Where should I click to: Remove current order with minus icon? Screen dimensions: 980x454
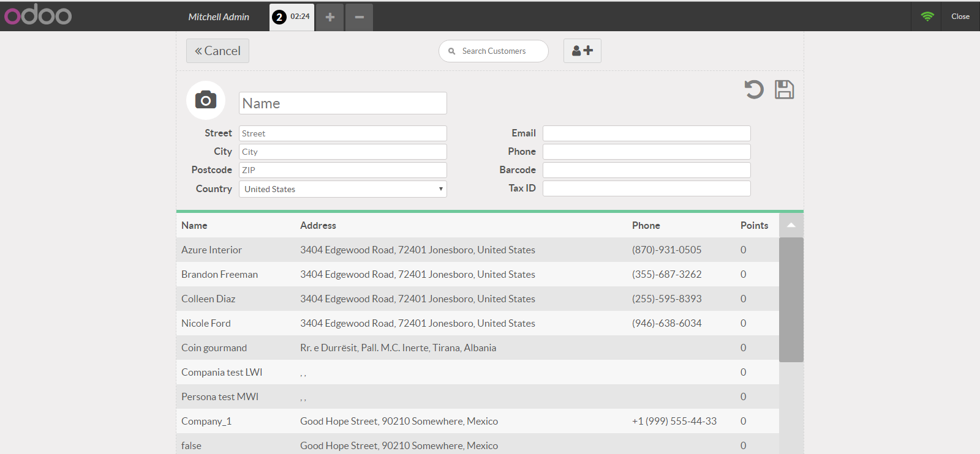click(360, 17)
